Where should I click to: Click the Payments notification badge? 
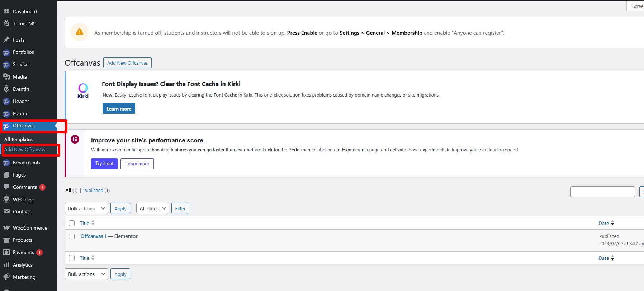pos(39,253)
